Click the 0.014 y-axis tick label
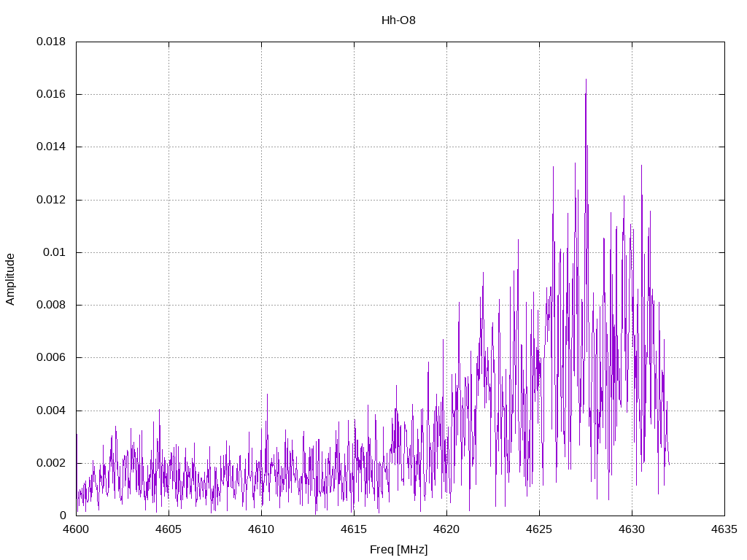Viewport: 747px width, 560px height. click(x=51, y=147)
